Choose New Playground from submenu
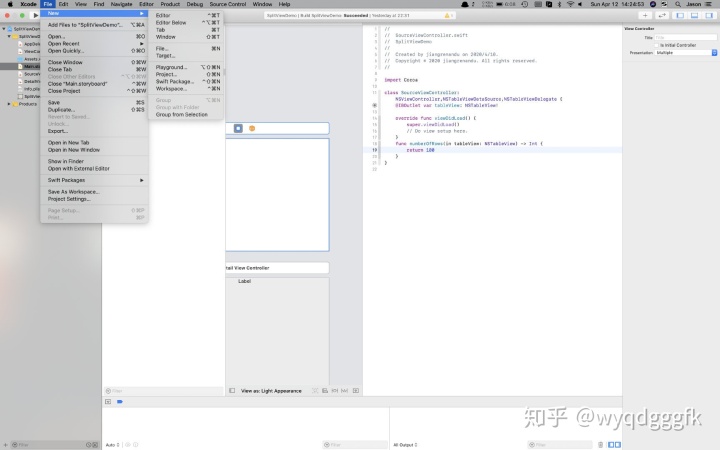Viewport: 720px width, 450px height. click(x=186, y=67)
